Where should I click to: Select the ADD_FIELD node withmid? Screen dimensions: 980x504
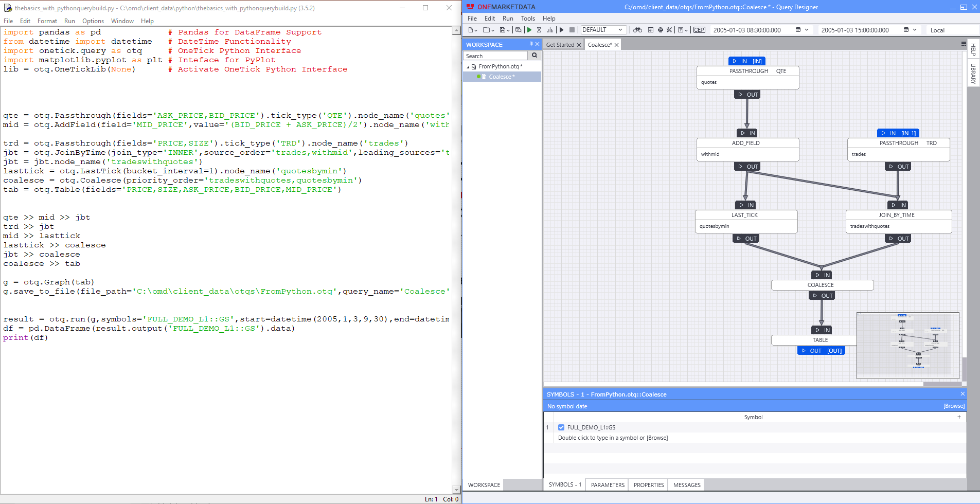[x=747, y=149]
